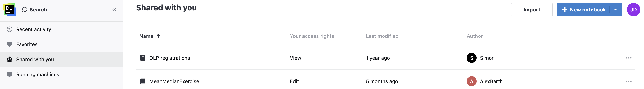
Task: Open the JD user avatar menu
Action: pyautogui.click(x=633, y=10)
